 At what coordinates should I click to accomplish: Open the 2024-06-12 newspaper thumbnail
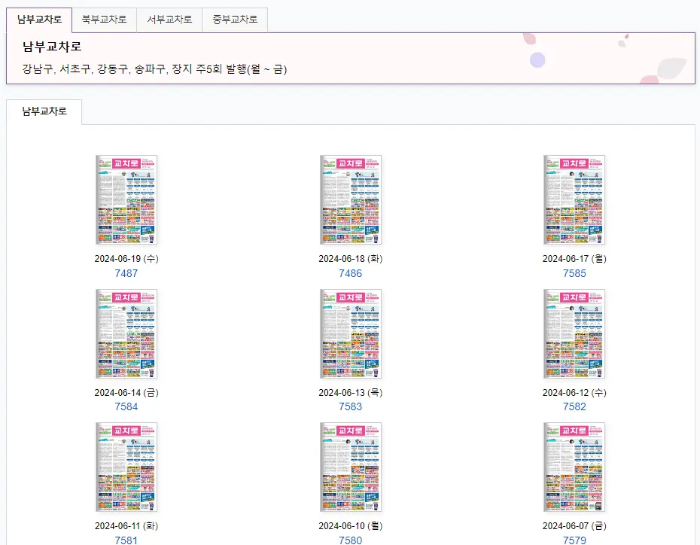point(574,333)
